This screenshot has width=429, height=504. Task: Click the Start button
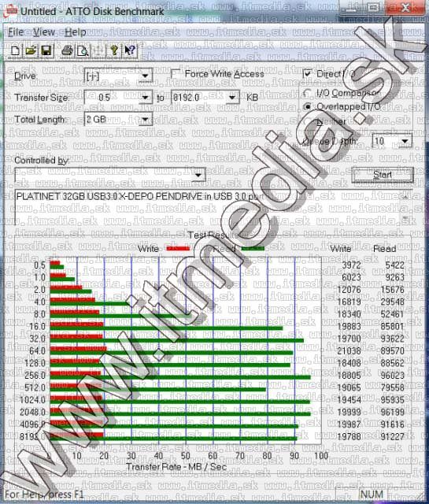click(383, 175)
